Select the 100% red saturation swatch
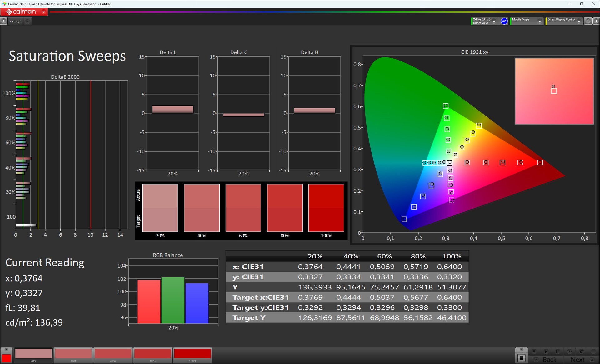600x364 pixels. click(192, 354)
